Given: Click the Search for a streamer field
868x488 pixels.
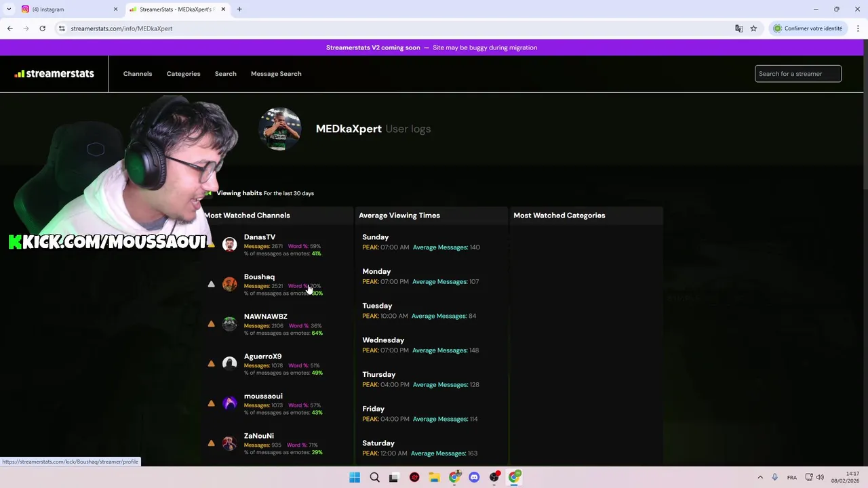Looking at the screenshot, I should 798,74.
